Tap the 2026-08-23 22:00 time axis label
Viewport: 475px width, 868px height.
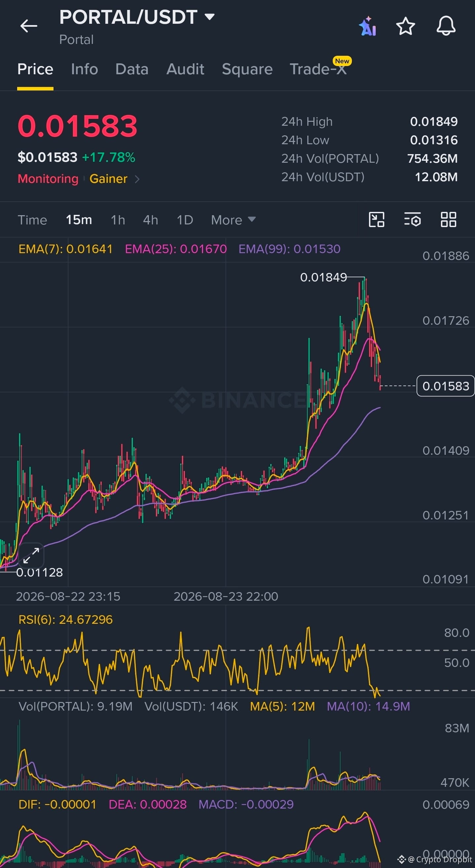coord(226,596)
